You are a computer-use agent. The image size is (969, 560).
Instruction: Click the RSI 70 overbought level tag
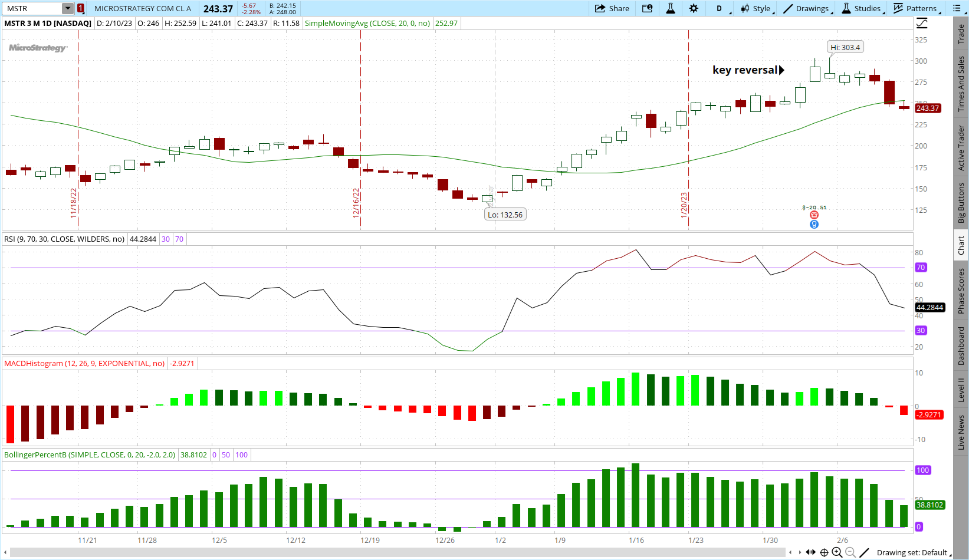[x=921, y=268]
